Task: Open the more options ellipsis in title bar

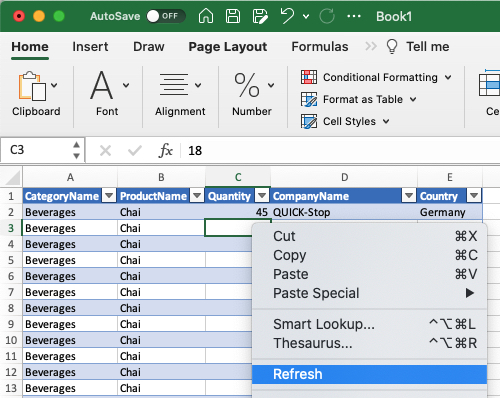Action: pyautogui.click(x=354, y=16)
